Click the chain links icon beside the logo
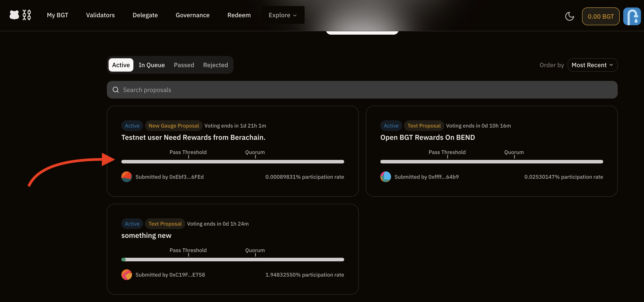 27,15
